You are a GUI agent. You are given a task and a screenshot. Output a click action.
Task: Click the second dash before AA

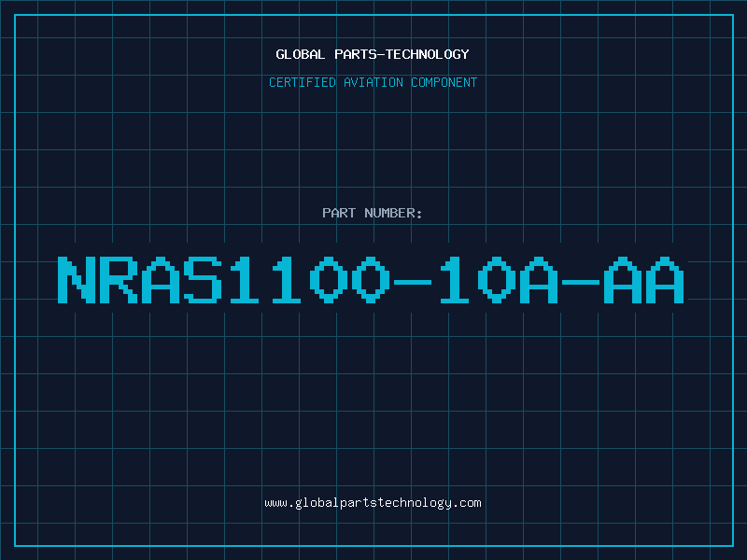pos(581,282)
